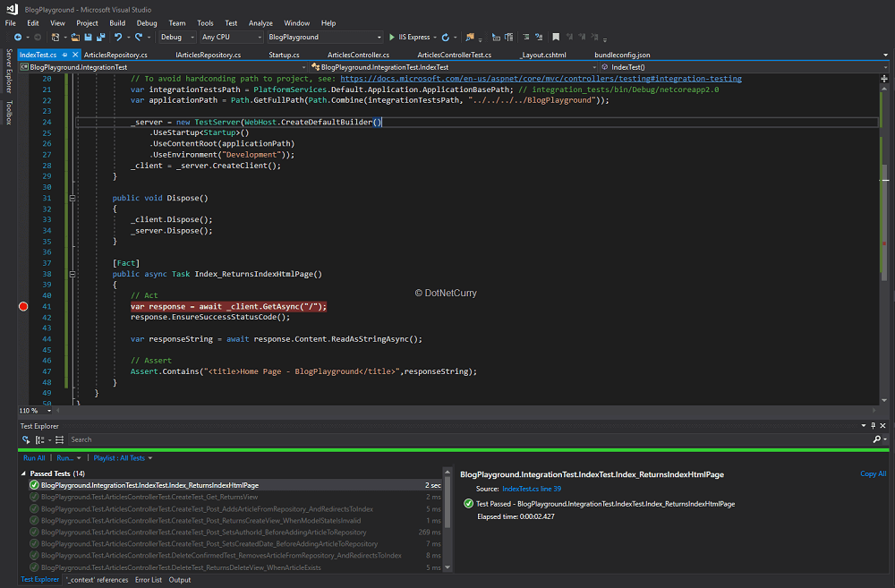The height and width of the screenshot is (588, 895).
Task: Open the Any CPU platform dropdown
Action: point(231,37)
